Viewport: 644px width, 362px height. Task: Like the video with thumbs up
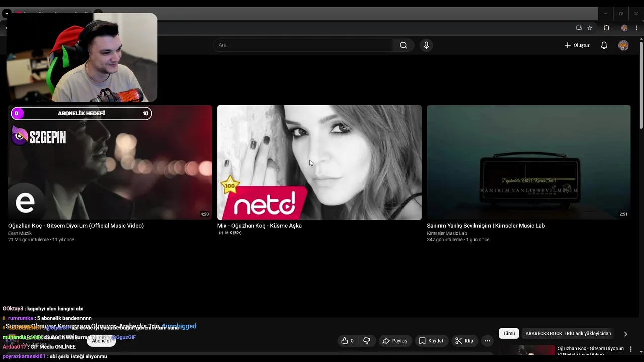(347, 341)
